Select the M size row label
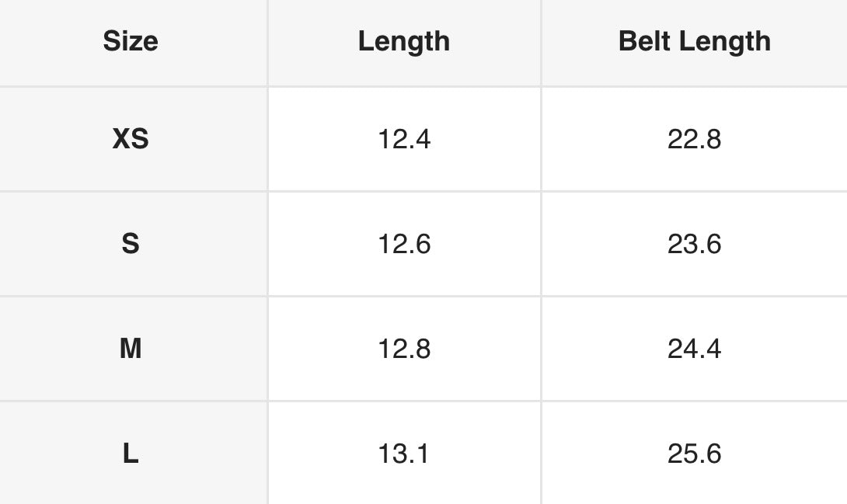 click(131, 348)
